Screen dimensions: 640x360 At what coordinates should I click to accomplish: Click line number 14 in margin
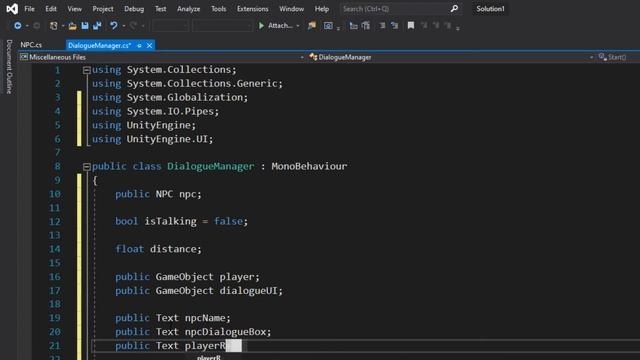tap(55, 249)
